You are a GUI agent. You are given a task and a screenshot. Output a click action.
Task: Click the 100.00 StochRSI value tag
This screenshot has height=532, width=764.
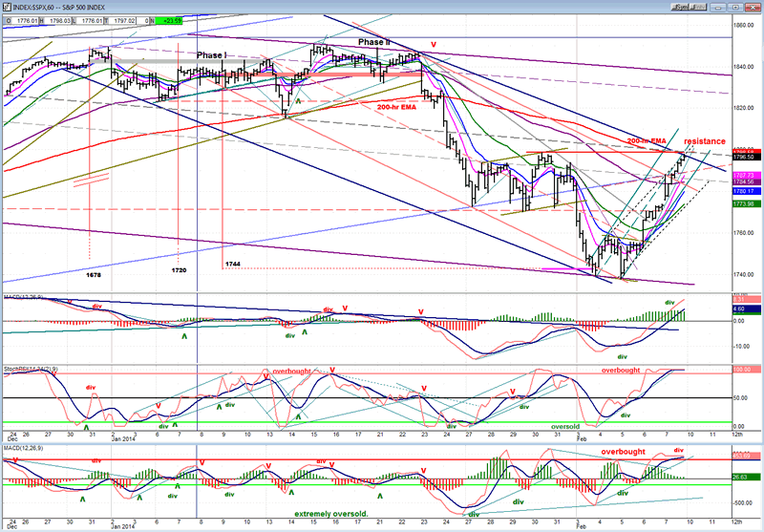click(x=746, y=371)
